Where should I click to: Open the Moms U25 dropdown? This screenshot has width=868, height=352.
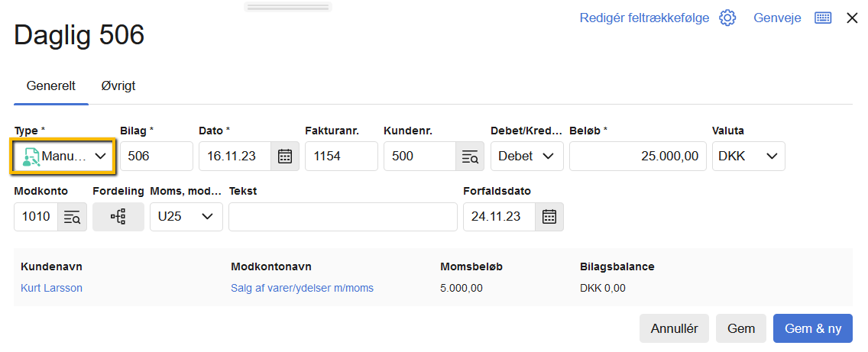click(x=186, y=217)
